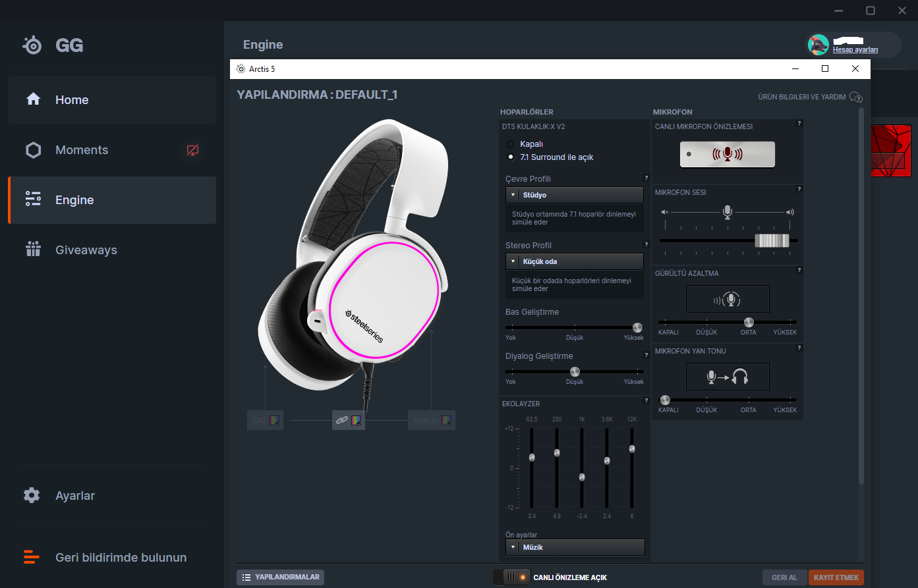Toggle the live microphone preview button

728,155
